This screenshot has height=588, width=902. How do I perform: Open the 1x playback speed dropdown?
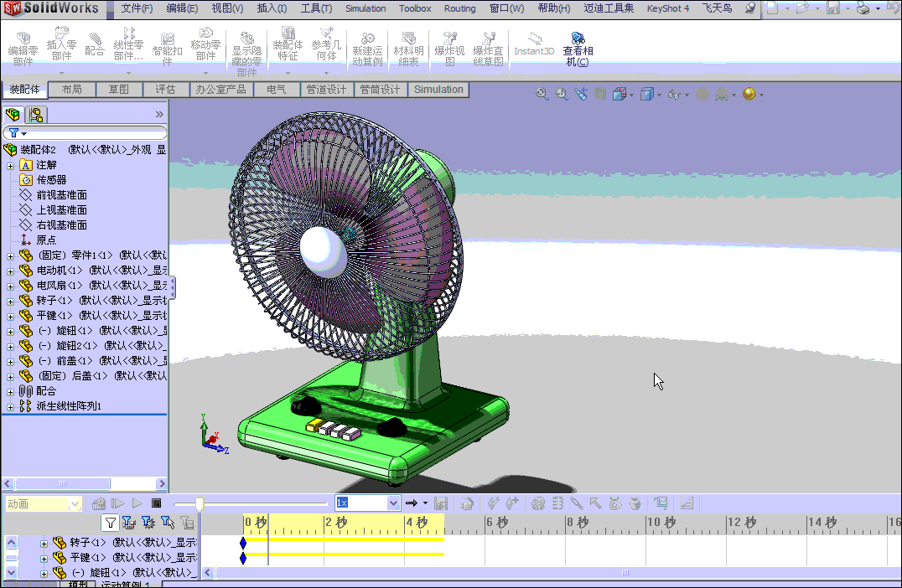click(392, 503)
